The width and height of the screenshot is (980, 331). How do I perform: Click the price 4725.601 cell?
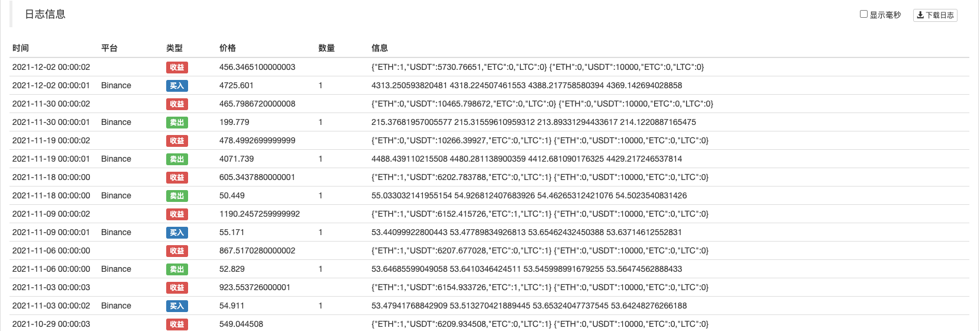tap(237, 85)
